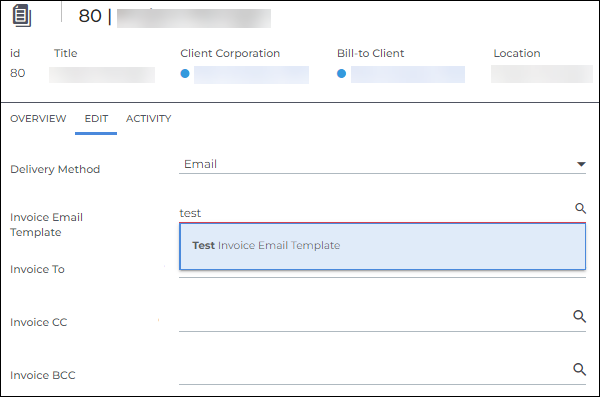Image resolution: width=600 pixels, height=397 pixels.
Task: Open the Delivery Method Email combo box
Action: click(x=382, y=164)
